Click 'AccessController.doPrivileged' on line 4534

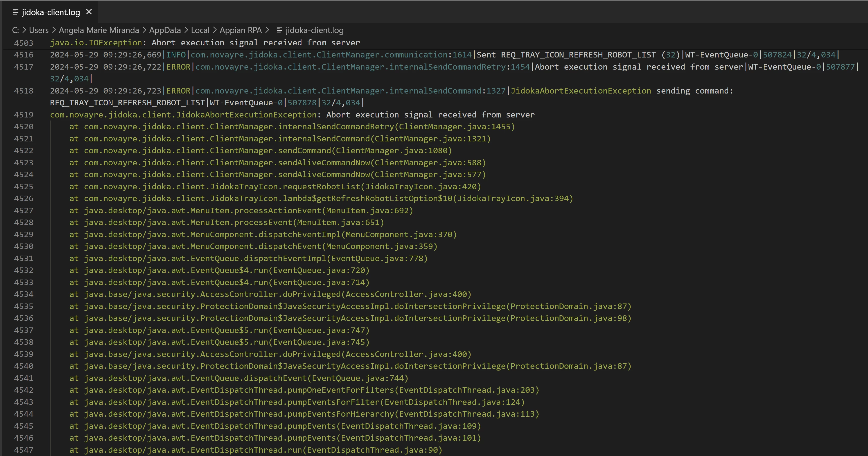271,294
